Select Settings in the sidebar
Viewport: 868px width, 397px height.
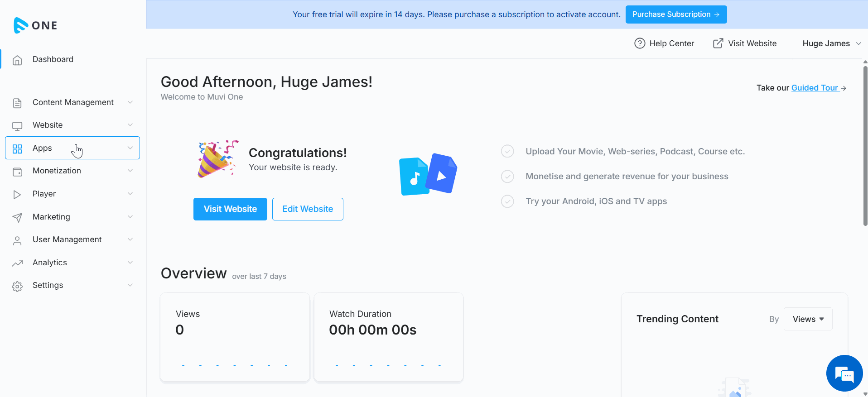[72, 285]
